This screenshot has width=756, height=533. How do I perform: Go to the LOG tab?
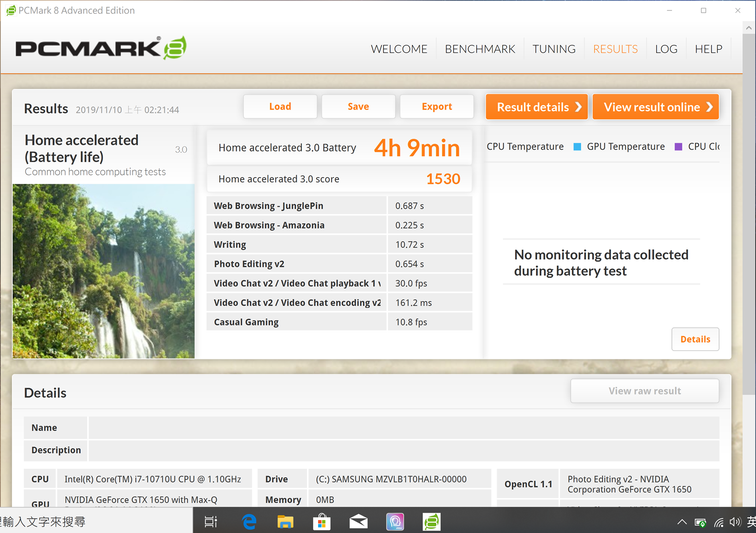coord(666,49)
